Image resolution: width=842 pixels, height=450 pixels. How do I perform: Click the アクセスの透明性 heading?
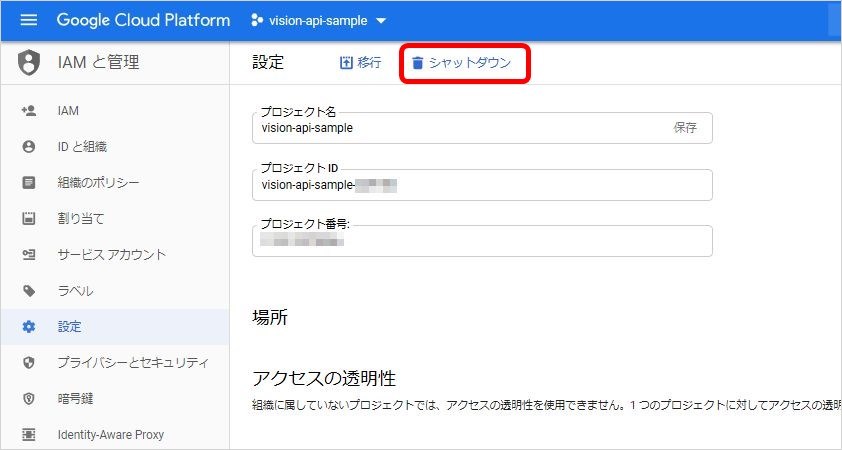pyautogui.click(x=324, y=379)
